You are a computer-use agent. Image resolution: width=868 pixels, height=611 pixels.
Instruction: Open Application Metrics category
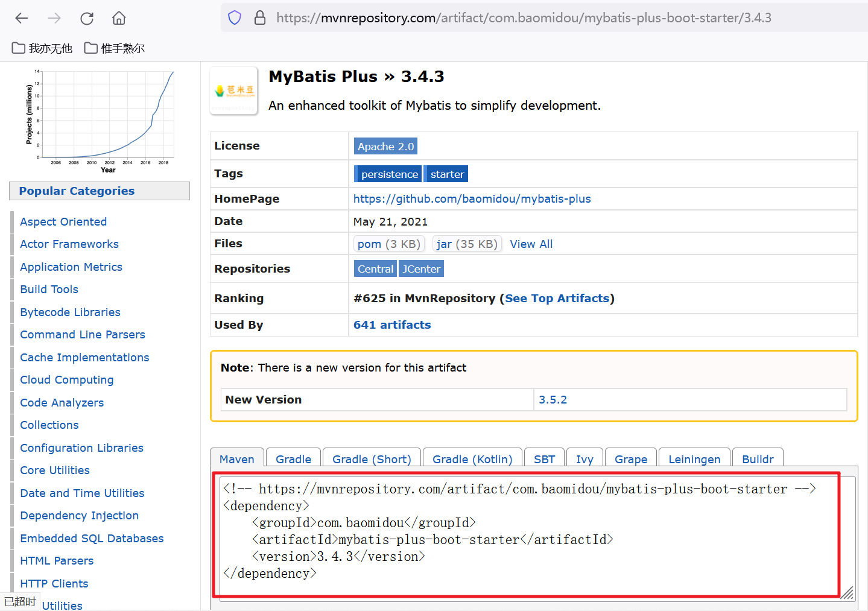click(71, 267)
